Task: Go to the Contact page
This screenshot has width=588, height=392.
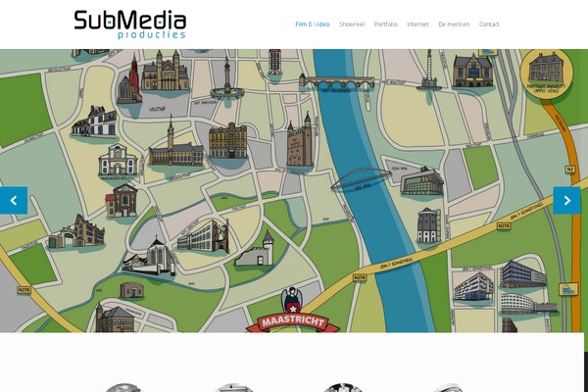Action: point(489,24)
